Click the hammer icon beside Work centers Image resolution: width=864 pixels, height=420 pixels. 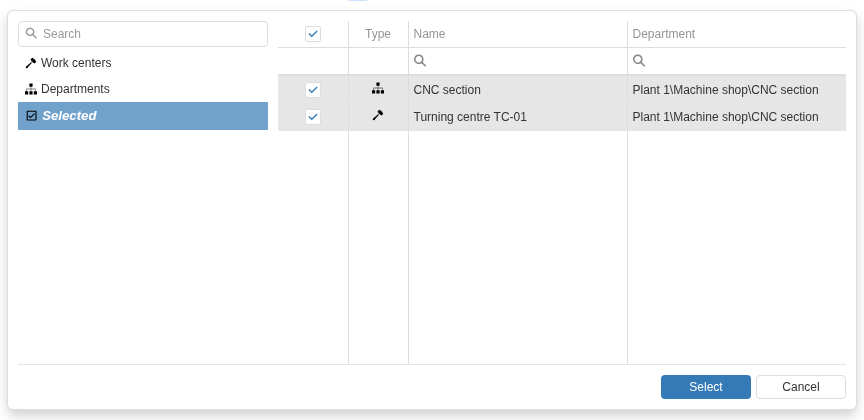31,63
